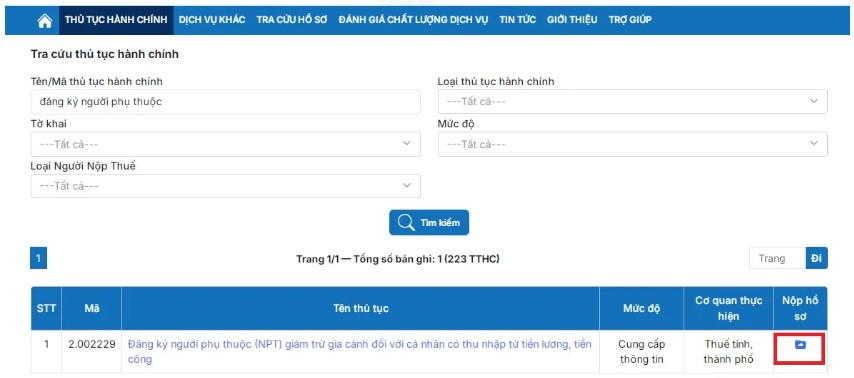Click the Cơ quan thực hiện header
The height and width of the screenshot is (378, 854).
click(729, 308)
